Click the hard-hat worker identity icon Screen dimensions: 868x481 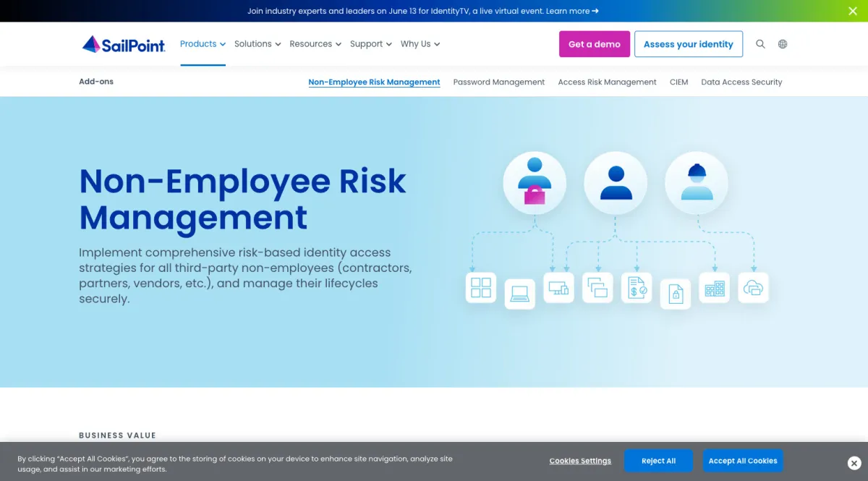[697, 183]
